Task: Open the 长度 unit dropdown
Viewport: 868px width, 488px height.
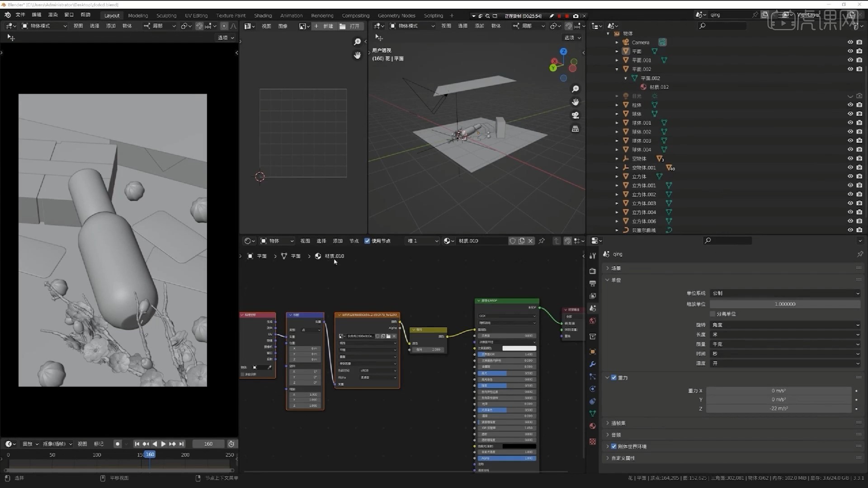Action: click(785, 334)
